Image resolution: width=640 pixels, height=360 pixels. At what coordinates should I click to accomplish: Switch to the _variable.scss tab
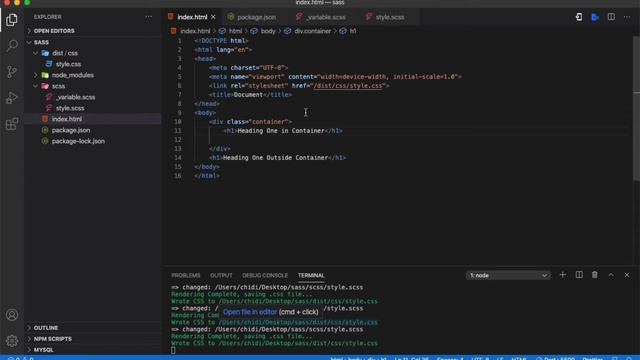(326, 17)
